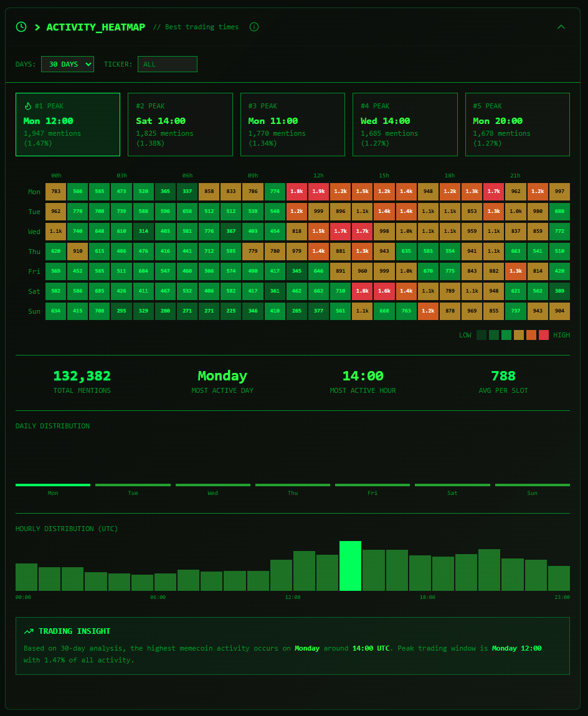Click the flame icon on #1 PEAK card

tap(28, 106)
